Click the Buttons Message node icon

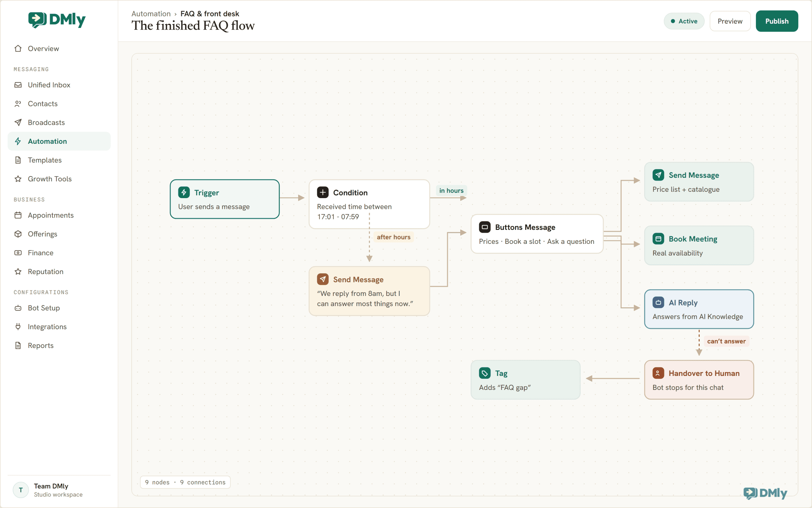[x=485, y=227]
